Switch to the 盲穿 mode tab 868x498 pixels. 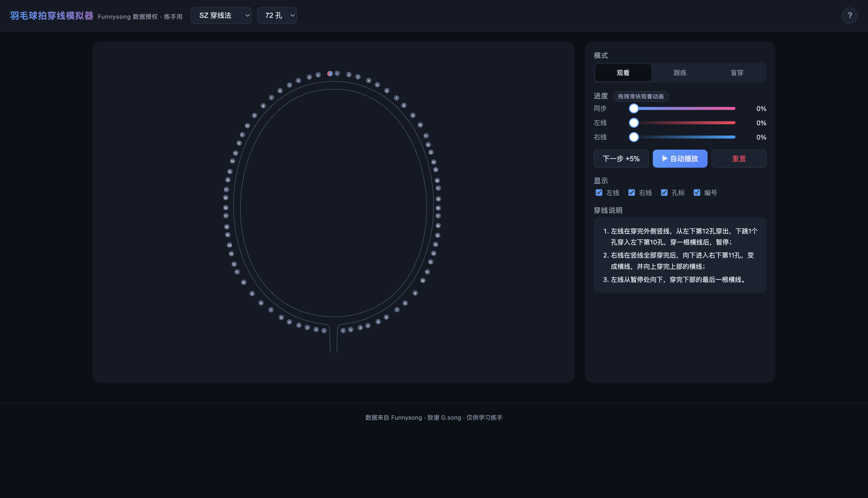click(737, 73)
